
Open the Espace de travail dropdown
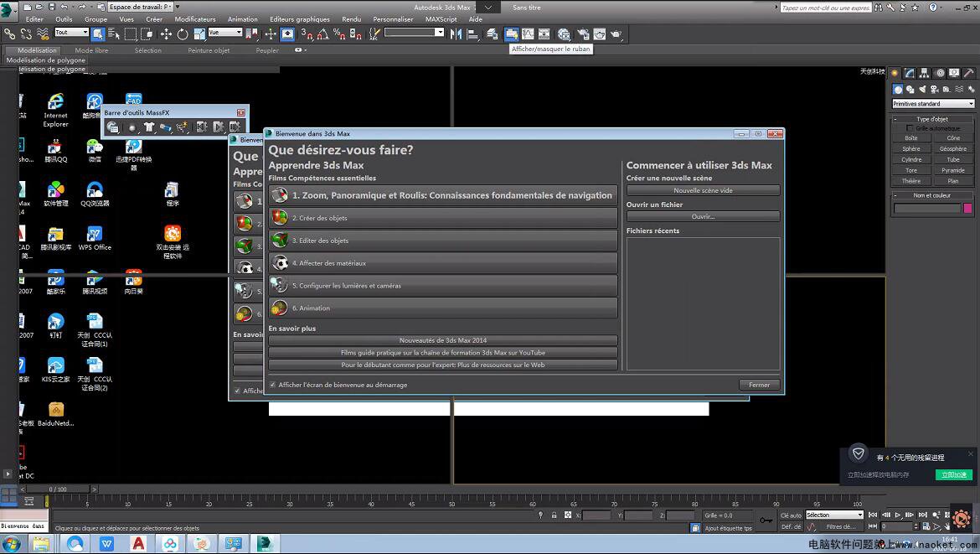(141, 7)
